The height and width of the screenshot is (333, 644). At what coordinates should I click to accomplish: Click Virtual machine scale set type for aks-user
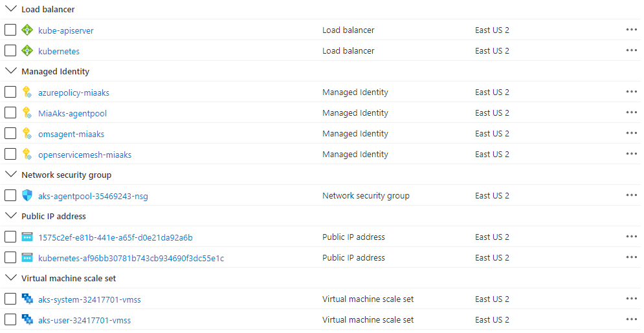368,319
